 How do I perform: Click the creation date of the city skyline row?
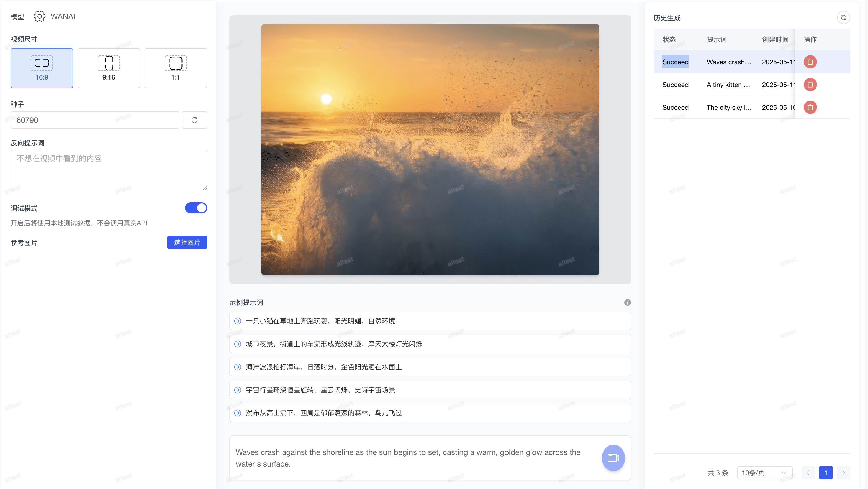point(778,107)
